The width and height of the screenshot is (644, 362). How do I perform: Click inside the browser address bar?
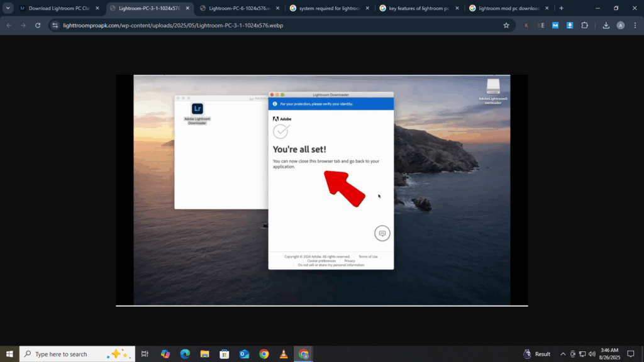tap(189, 26)
